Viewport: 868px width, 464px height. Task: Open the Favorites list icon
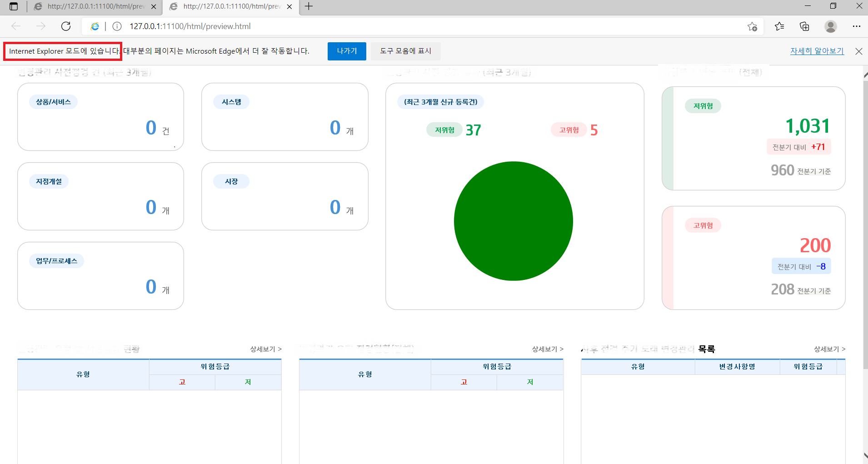779,26
